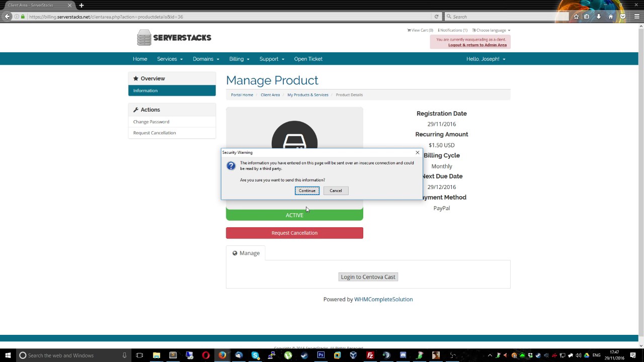Close the Security Warning dialog with X
The image size is (644, 362).
[x=417, y=152]
